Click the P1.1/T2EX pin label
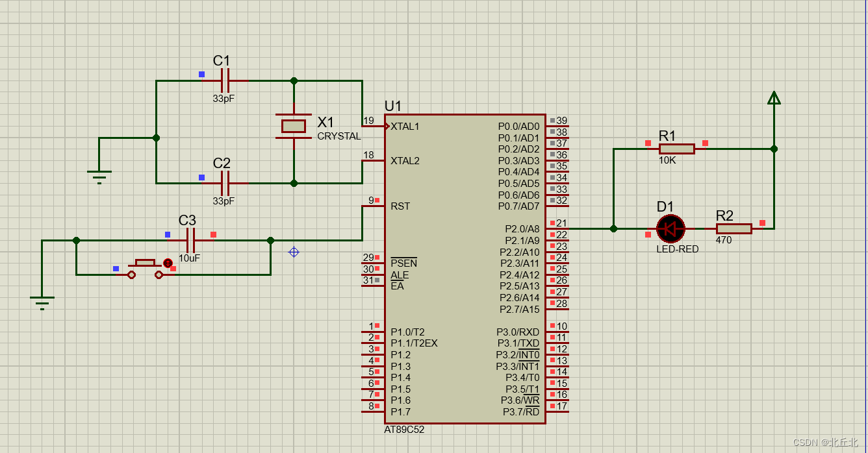Screen dimensions: 868x453 (x=414, y=343)
